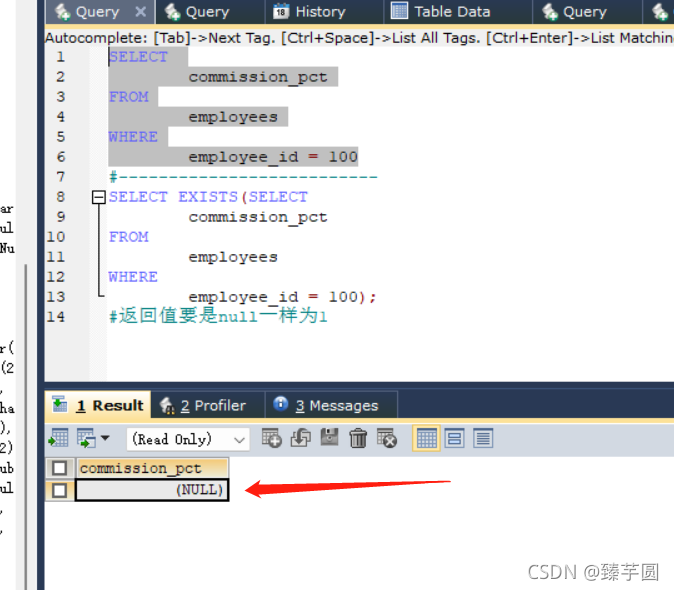The image size is (674, 590).
Task: Switch to text view mode
Action: 483,438
